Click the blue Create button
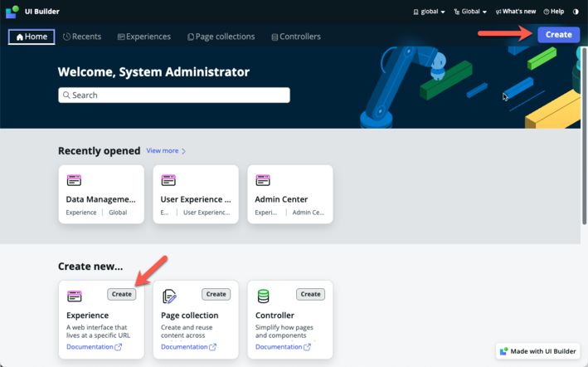 (x=558, y=35)
